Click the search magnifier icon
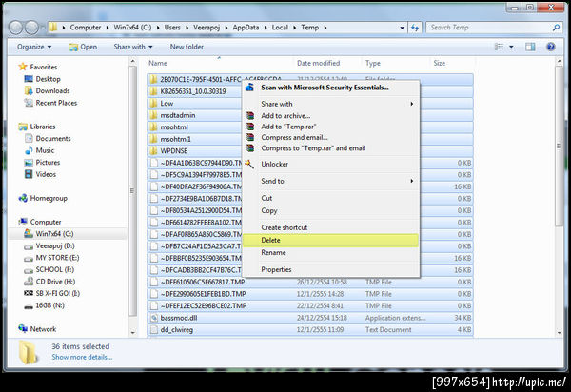The width and height of the screenshot is (571, 392). pyautogui.click(x=556, y=28)
